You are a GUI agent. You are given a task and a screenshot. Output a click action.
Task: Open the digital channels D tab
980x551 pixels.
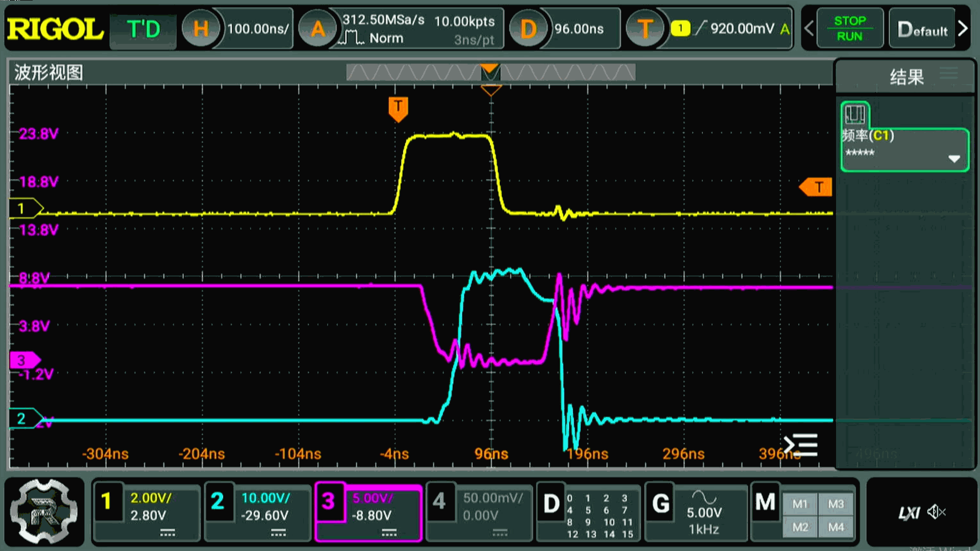click(x=551, y=504)
